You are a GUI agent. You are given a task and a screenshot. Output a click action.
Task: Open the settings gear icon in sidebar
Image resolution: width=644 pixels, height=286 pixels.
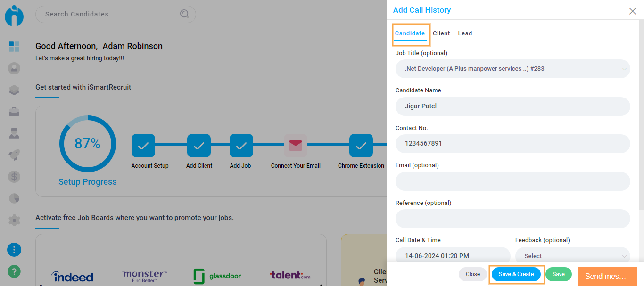(x=14, y=220)
